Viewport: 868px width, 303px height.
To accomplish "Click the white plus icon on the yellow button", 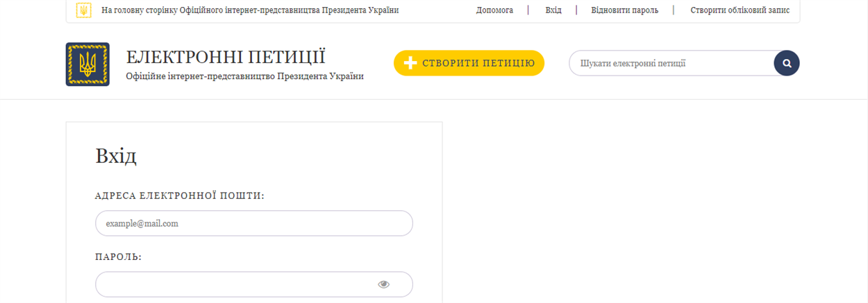I will pos(410,63).
